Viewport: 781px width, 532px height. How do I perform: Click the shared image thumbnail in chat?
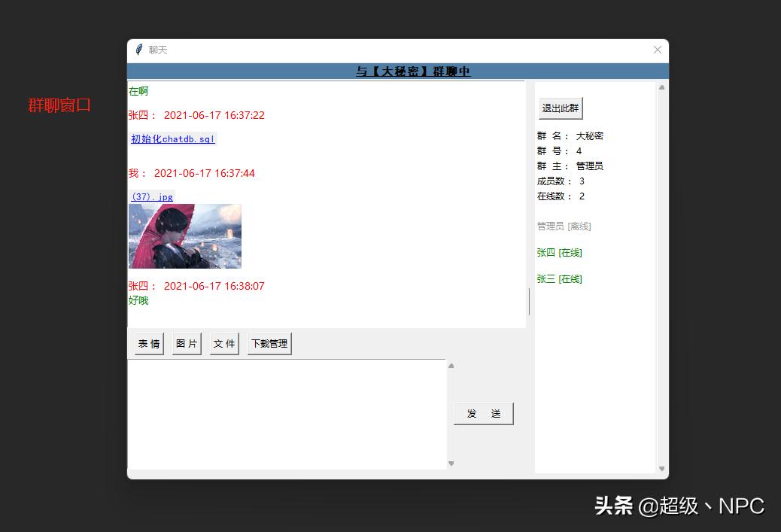[184, 236]
